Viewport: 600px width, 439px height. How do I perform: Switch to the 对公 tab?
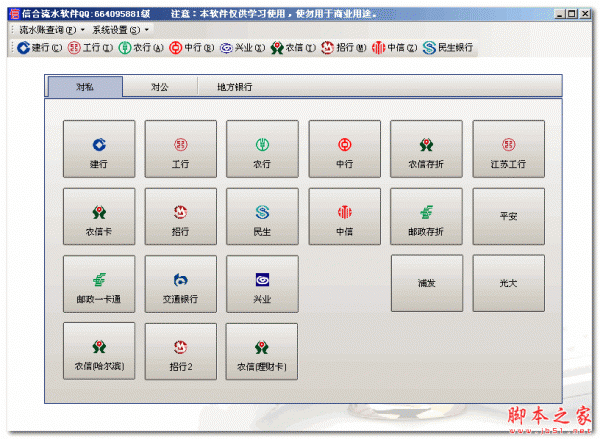pos(160,87)
